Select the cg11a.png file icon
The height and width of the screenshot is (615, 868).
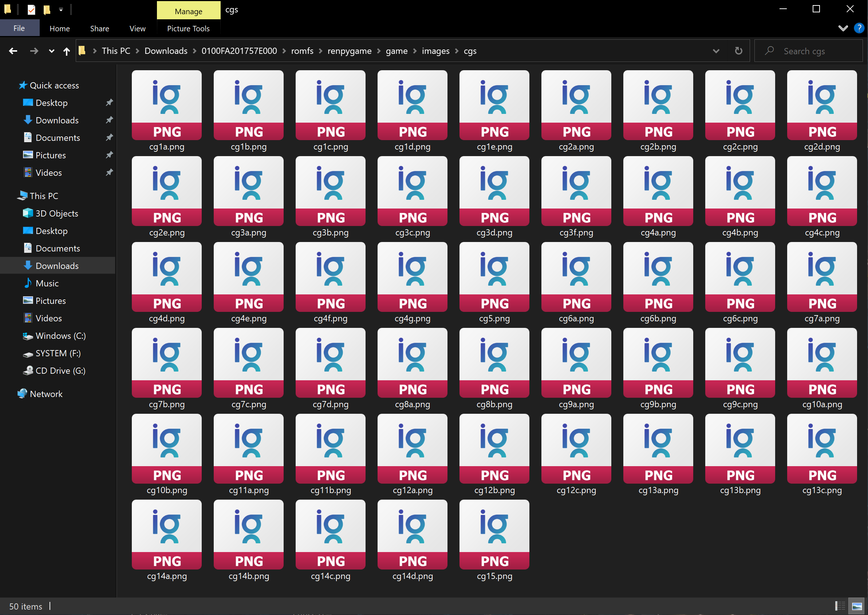[249, 449]
